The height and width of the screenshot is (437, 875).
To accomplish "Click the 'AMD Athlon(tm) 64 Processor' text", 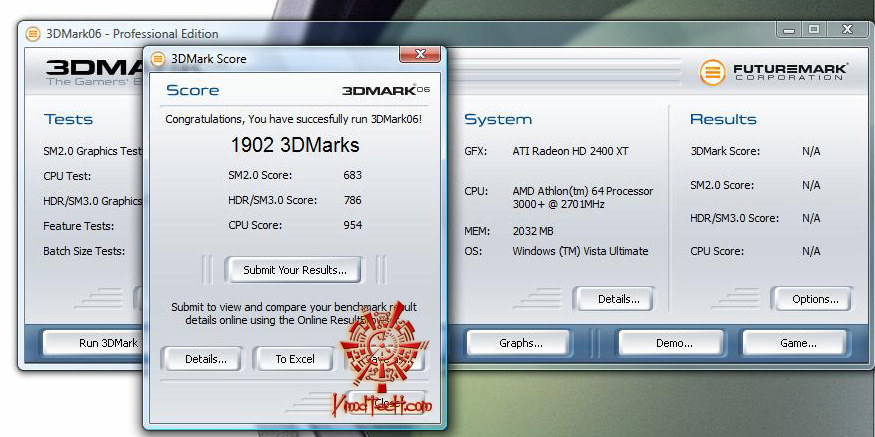I will (583, 191).
